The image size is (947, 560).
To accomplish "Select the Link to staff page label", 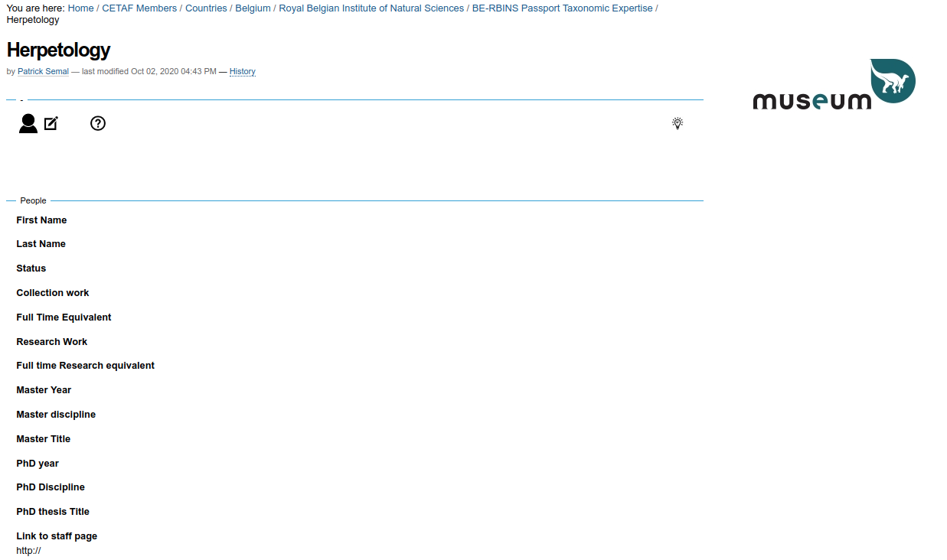I will pos(57,536).
